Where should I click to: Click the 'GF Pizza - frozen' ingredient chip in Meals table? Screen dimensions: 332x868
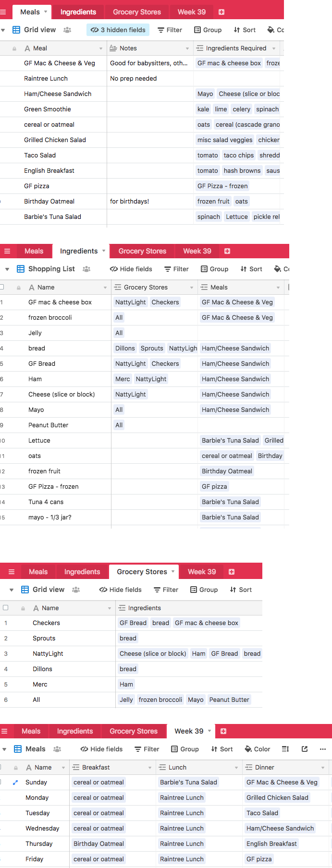coord(222,186)
